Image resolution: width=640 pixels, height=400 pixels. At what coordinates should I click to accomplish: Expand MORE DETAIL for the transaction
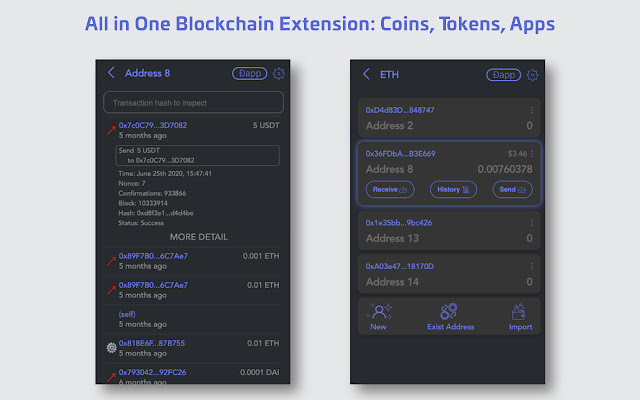click(x=197, y=237)
